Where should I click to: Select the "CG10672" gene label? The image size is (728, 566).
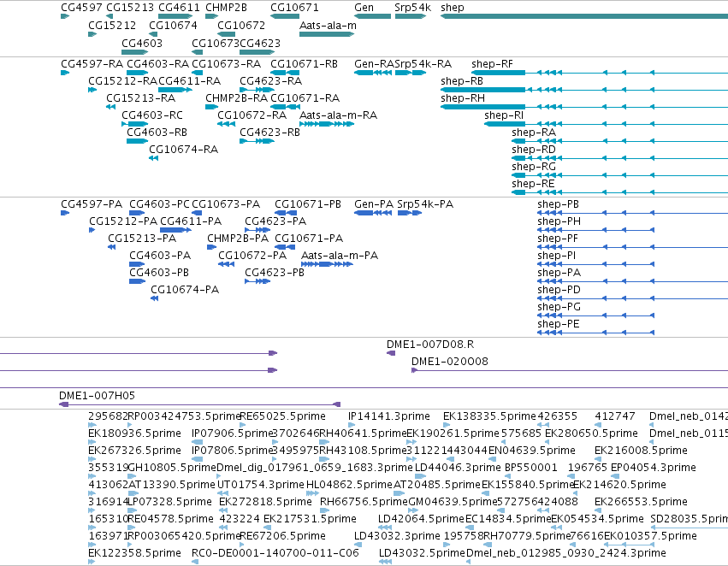pos(241,26)
